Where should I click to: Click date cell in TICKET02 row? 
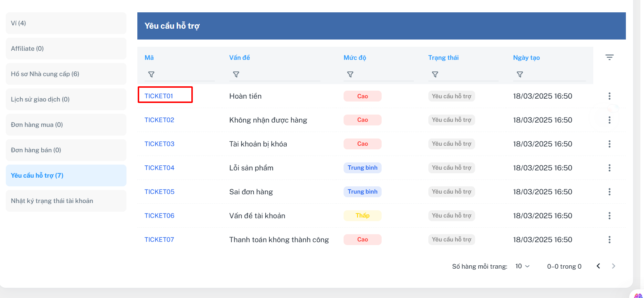543,120
